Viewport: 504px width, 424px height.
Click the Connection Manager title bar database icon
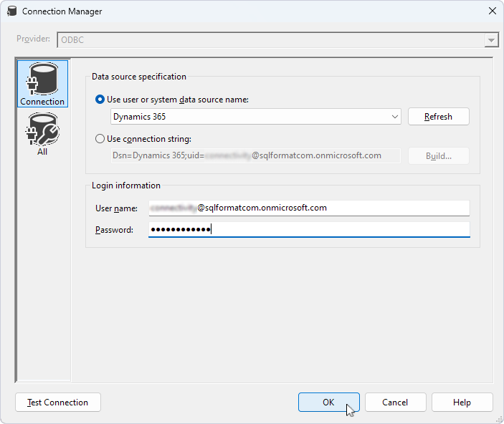click(12, 11)
